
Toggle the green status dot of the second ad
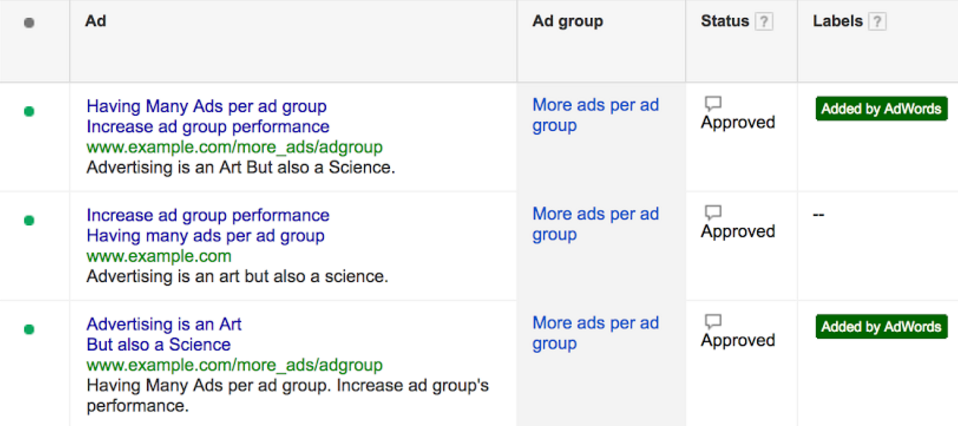(29, 220)
